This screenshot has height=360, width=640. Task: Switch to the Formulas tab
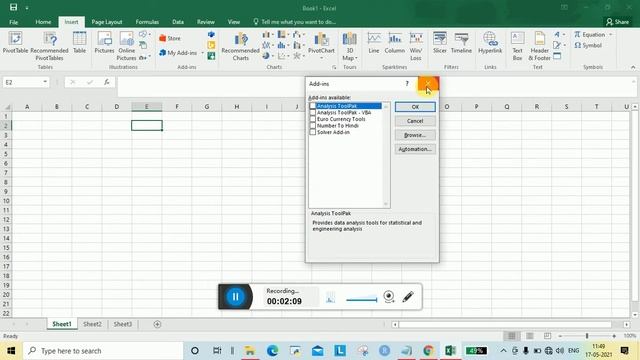(x=147, y=22)
